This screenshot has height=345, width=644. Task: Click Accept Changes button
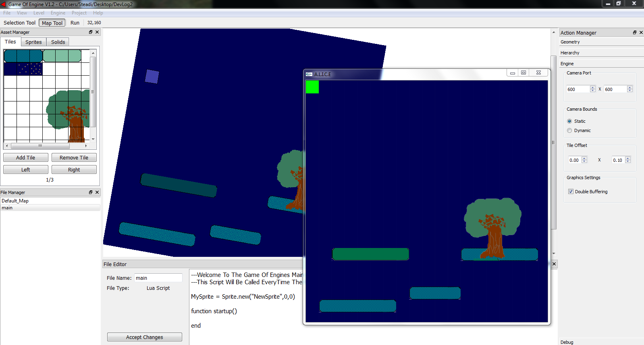(145, 337)
